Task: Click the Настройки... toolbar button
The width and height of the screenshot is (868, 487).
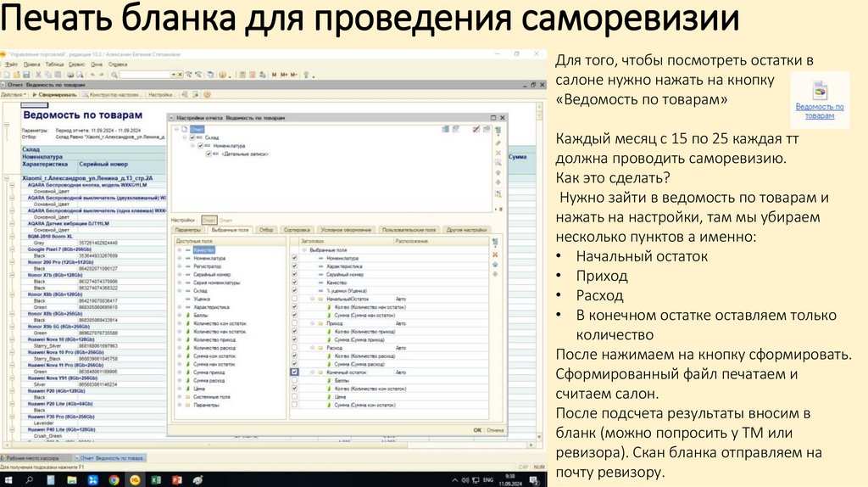Action: [x=161, y=95]
